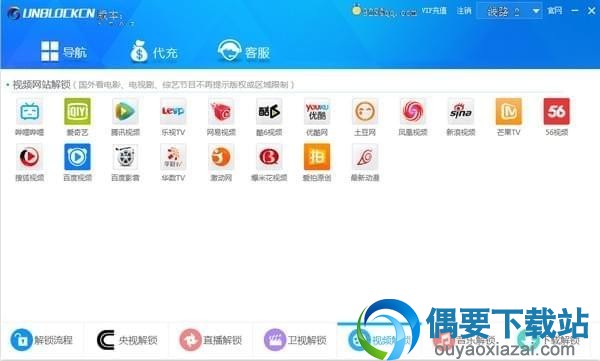Open the 哔哩哔哩 (bilibili) video site icon
Screen dimensions: 600x361
pos(29,111)
